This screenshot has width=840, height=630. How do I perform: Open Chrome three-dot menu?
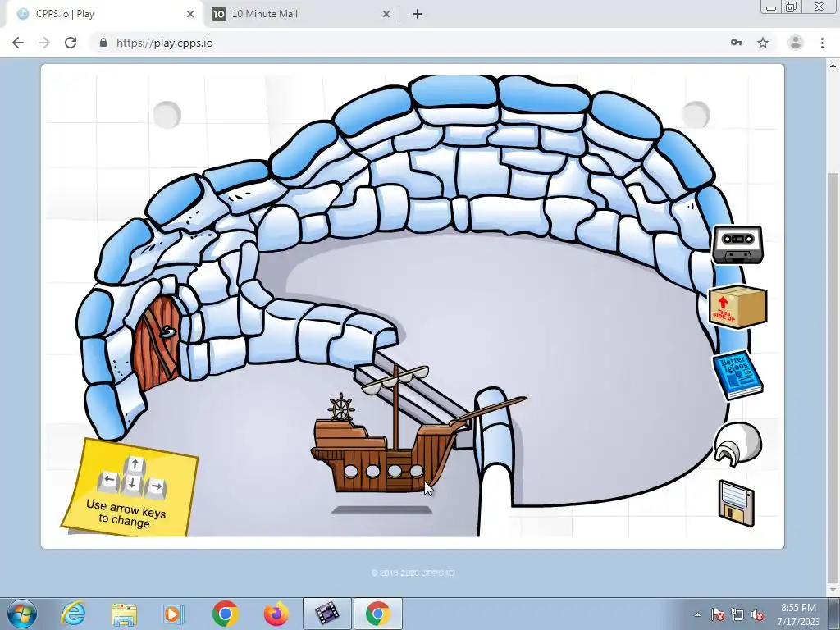[x=822, y=43]
